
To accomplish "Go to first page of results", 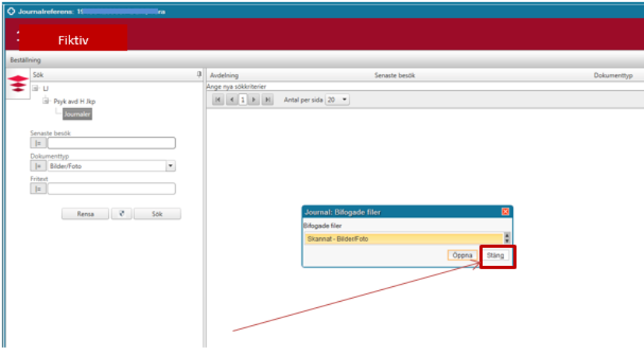I will coord(218,100).
